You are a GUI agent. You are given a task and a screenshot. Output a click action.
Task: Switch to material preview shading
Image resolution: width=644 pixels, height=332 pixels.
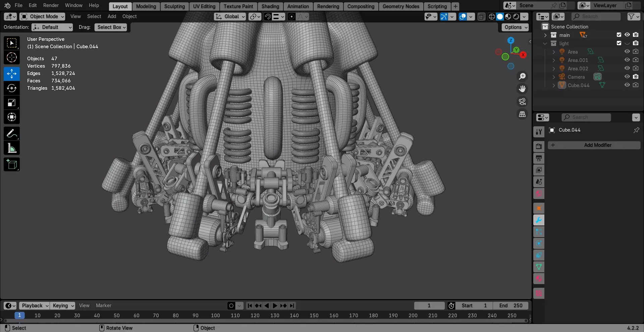508,16
